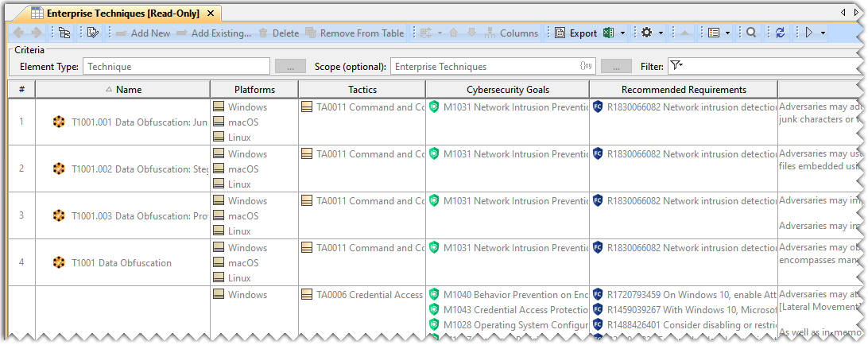Click the Refresh table icon
The width and height of the screenshot is (868, 345).
pyautogui.click(x=780, y=33)
